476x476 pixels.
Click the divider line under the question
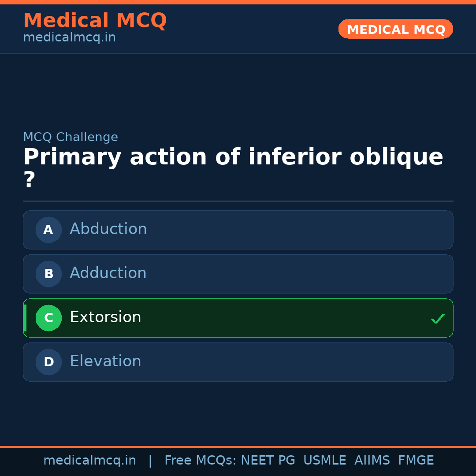click(238, 201)
